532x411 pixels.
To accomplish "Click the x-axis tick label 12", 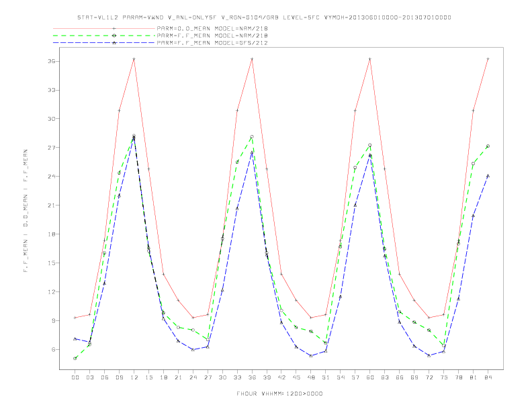I will 134,377.
